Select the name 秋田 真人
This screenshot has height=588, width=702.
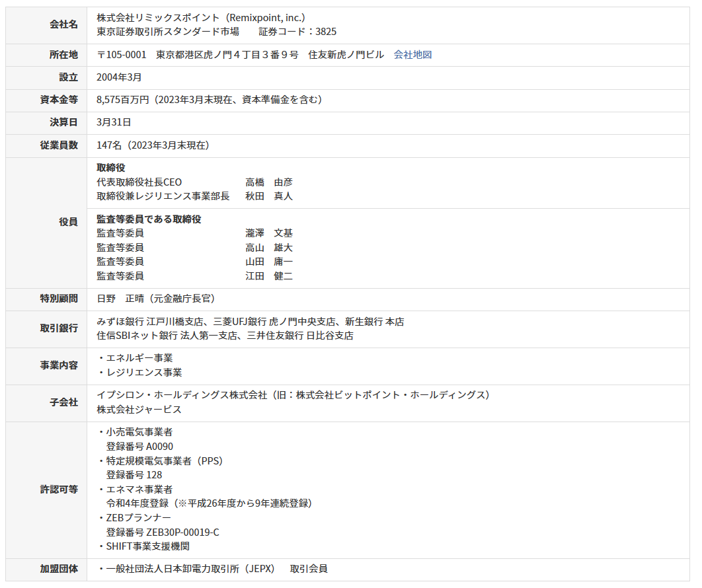tap(269, 196)
